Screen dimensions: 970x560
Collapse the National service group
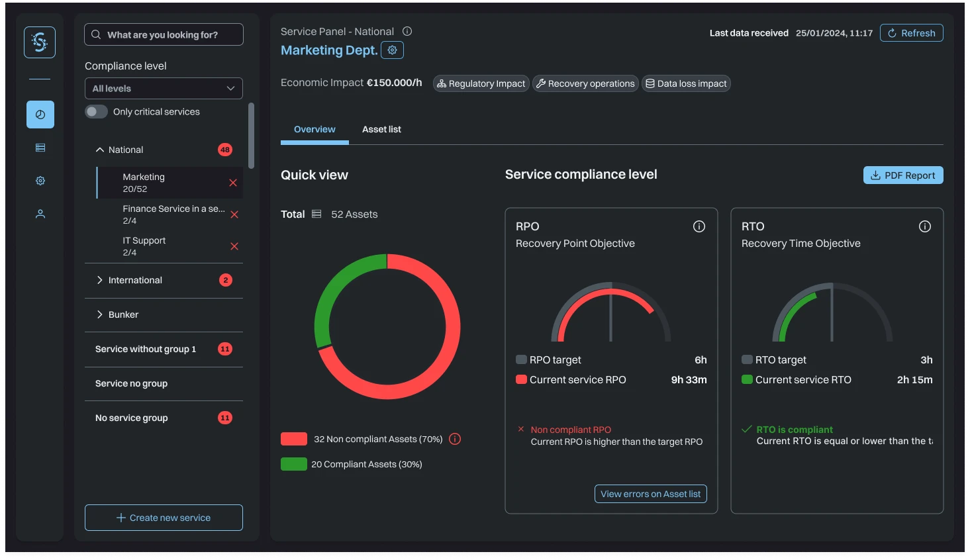100,150
